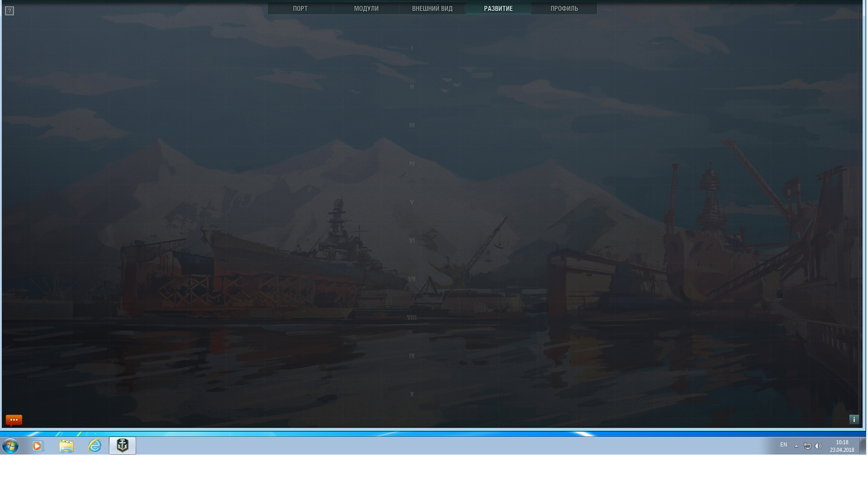Select tier IX label
Image resolution: width=868 pixels, height=488 pixels.
412,356
